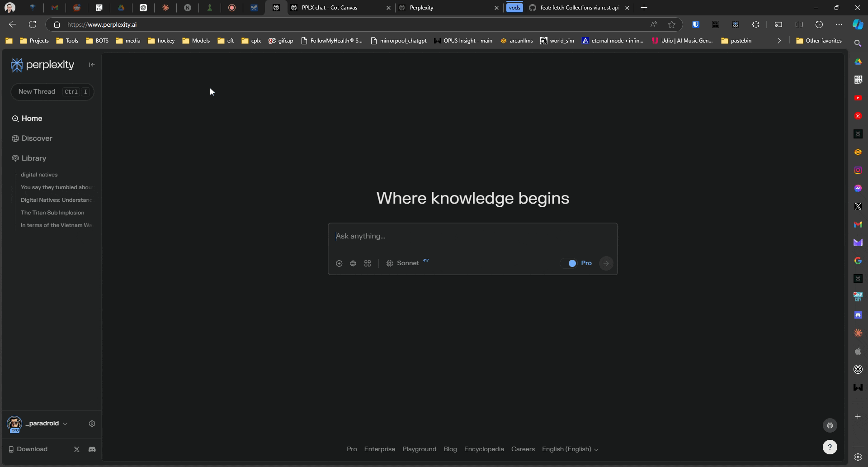Click the Download app link

(x=28, y=449)
